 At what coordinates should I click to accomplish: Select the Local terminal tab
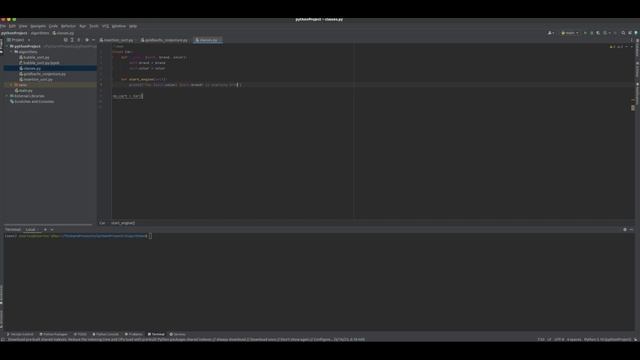pyautogui.click(x=31, y=230)
